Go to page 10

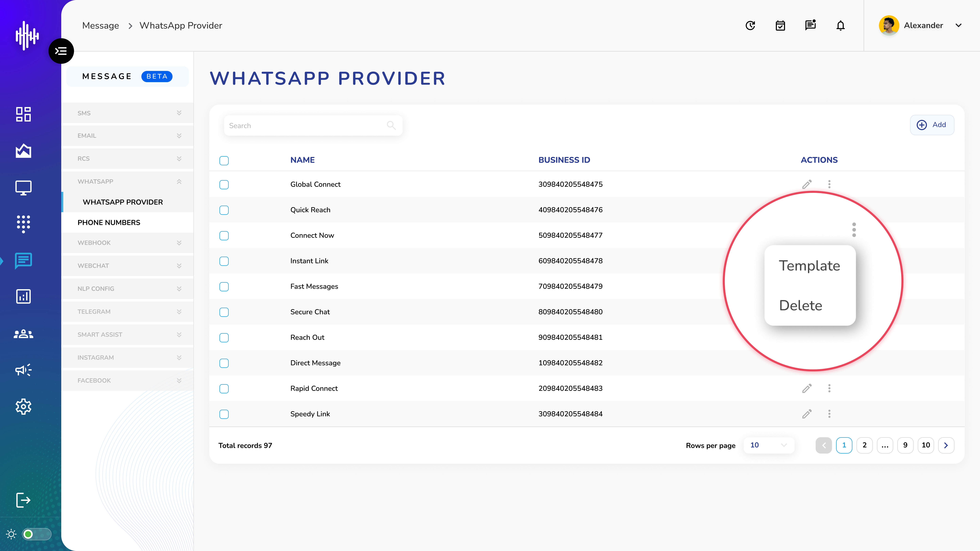926,445
